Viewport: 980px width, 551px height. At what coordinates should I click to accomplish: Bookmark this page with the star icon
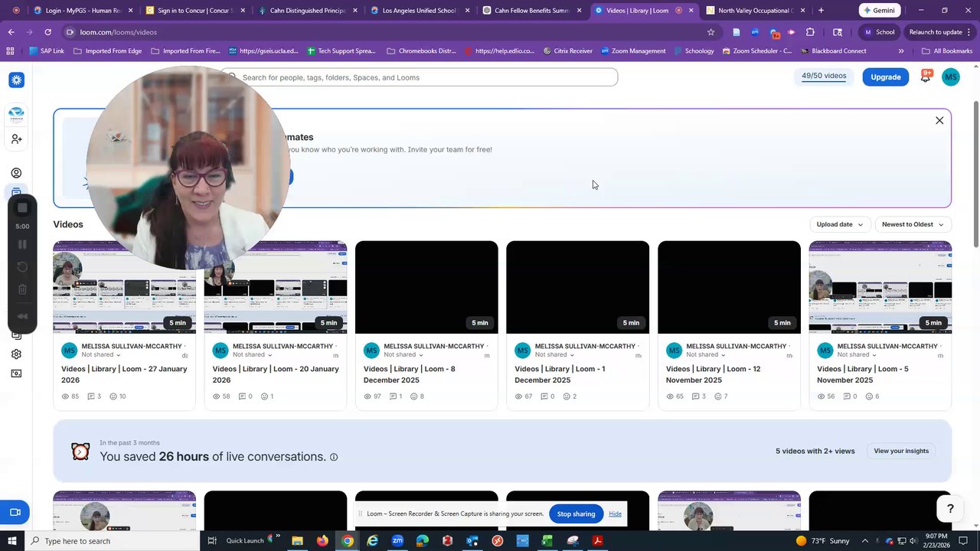(710, 32)
